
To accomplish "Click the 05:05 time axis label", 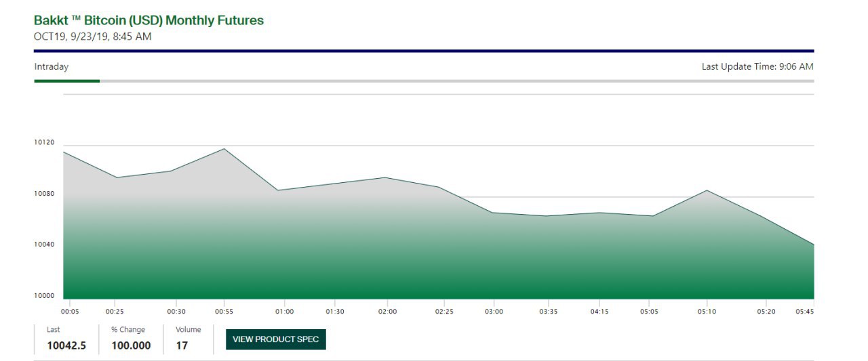I will pyautogui.click(x=650, y=312).
